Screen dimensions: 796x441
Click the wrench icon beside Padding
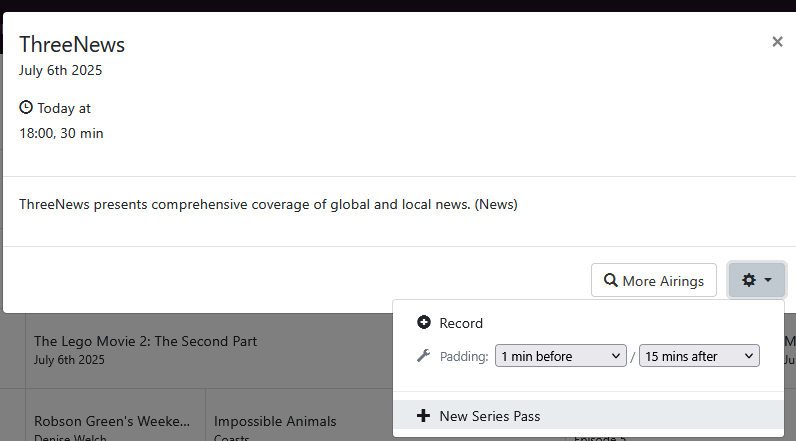(x=424, y=356)
